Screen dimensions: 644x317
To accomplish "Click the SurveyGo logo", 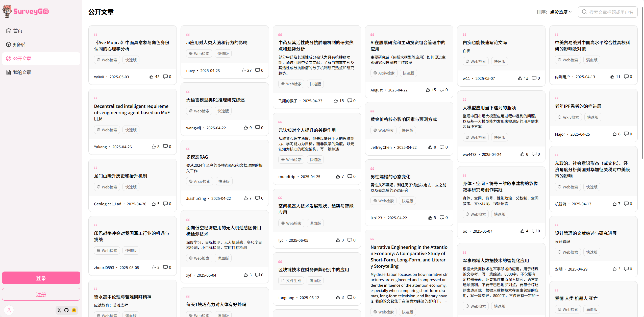I will click(25, 11).
